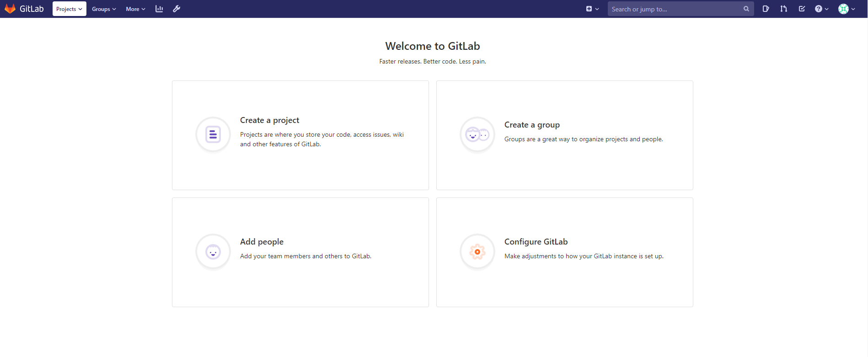Click the project document icon
This screenshot has height=357, width=868.
(x=213, y=134)
